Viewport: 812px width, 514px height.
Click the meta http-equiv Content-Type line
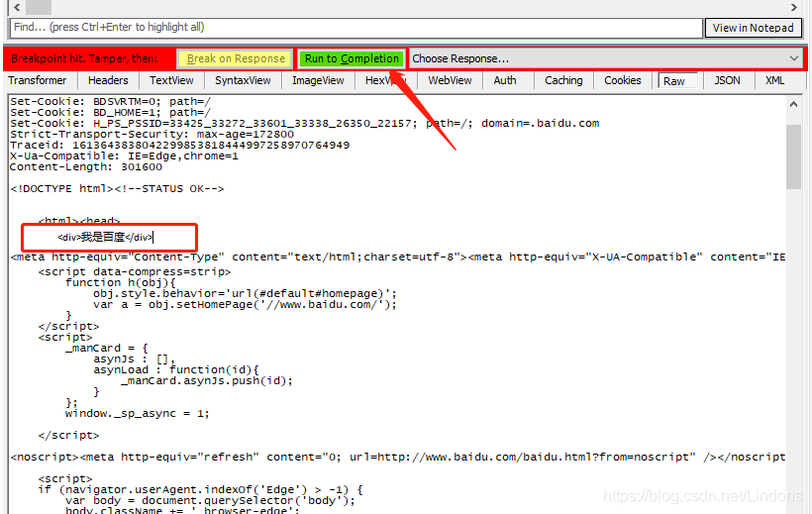tap(398, 257)
